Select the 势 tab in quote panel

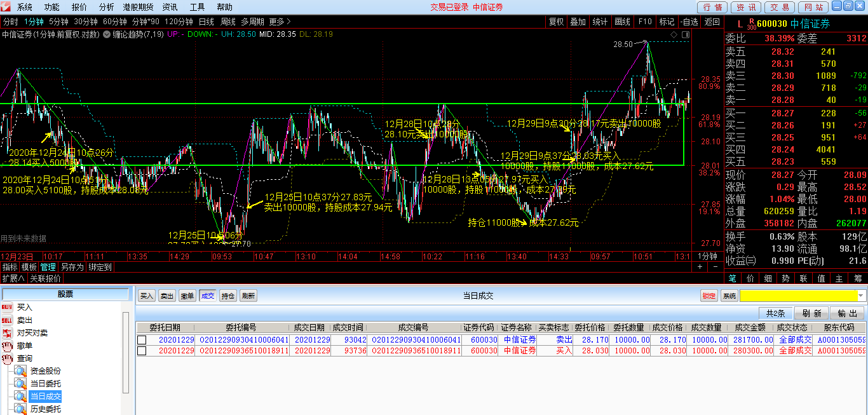click(x=786, y=278)
